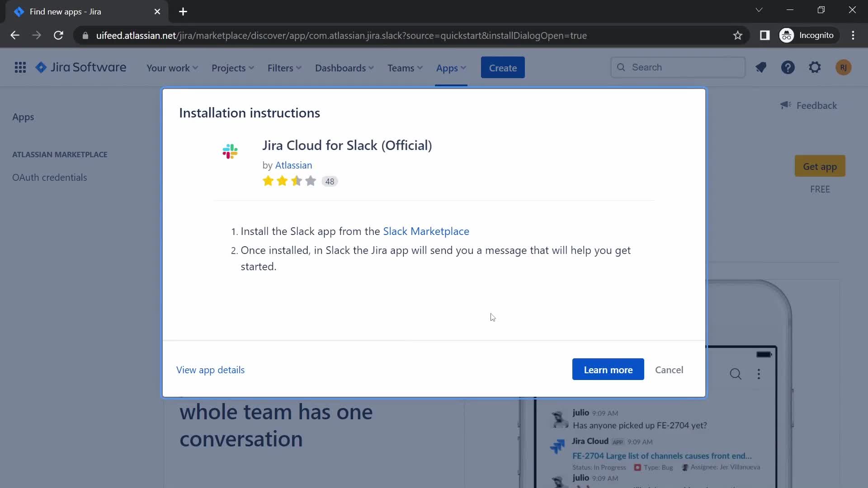The image size is (868, 488).
Task: Click the Feedback link text
Action: click(x=816, y=105)
